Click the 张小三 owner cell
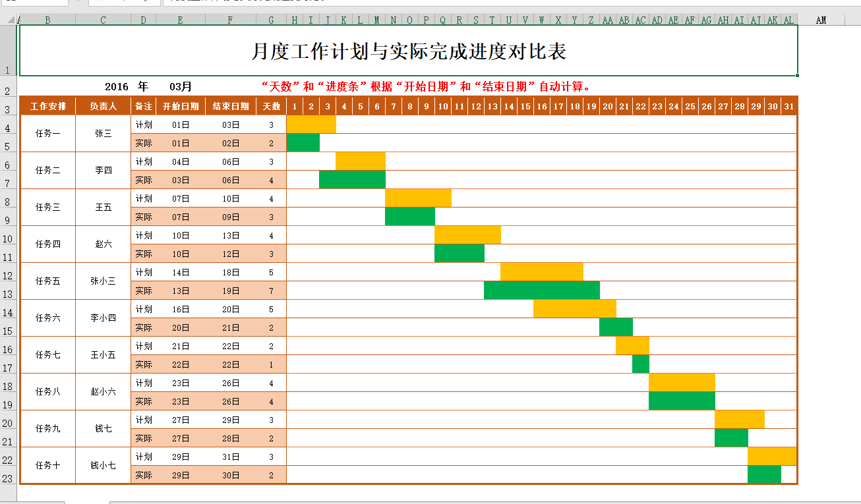 click(104, 281)
